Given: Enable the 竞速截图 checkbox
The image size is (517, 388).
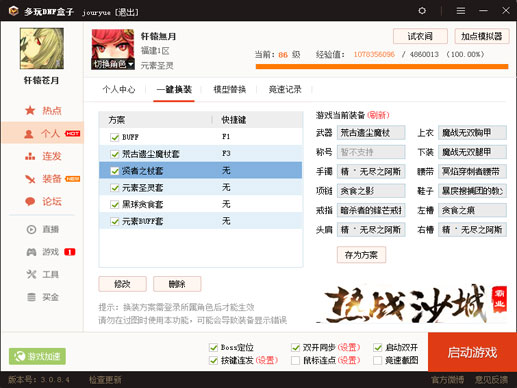Looking at the screenshot, I should click(377, 360).
